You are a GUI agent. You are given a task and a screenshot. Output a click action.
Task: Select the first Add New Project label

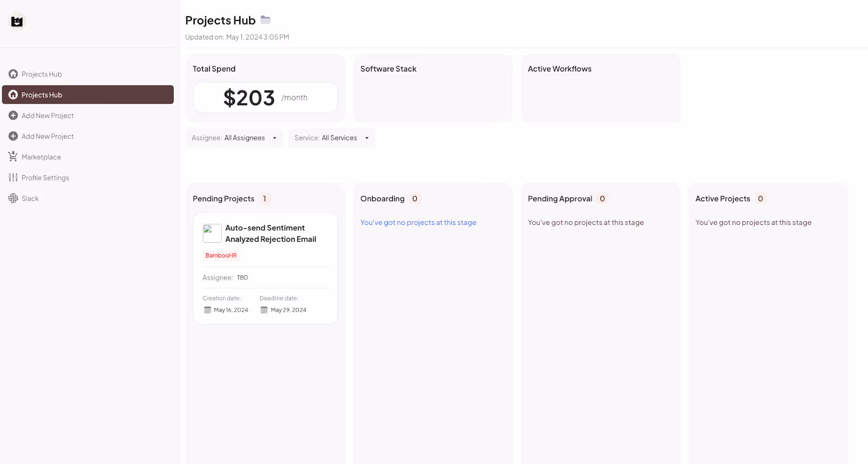pyautogui.click(x=48, y=115)
